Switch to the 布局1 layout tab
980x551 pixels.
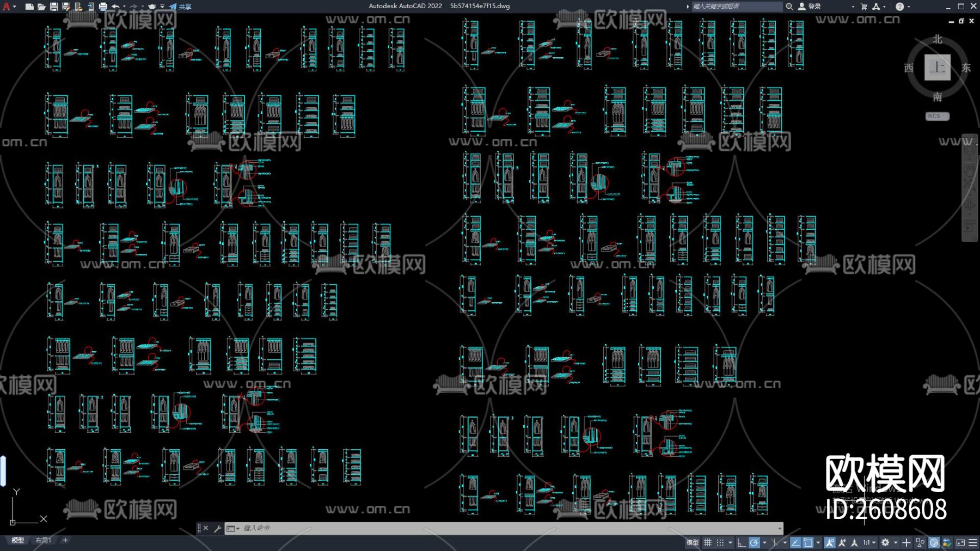(x=43, y=541)
